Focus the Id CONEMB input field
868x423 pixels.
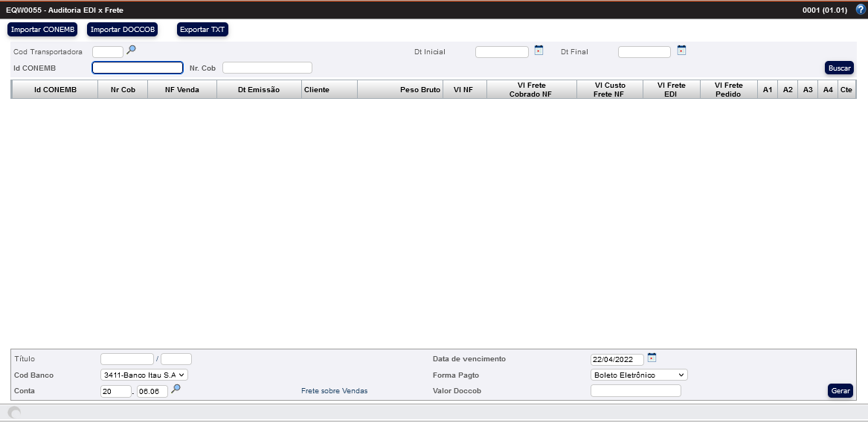click(138, 68)
